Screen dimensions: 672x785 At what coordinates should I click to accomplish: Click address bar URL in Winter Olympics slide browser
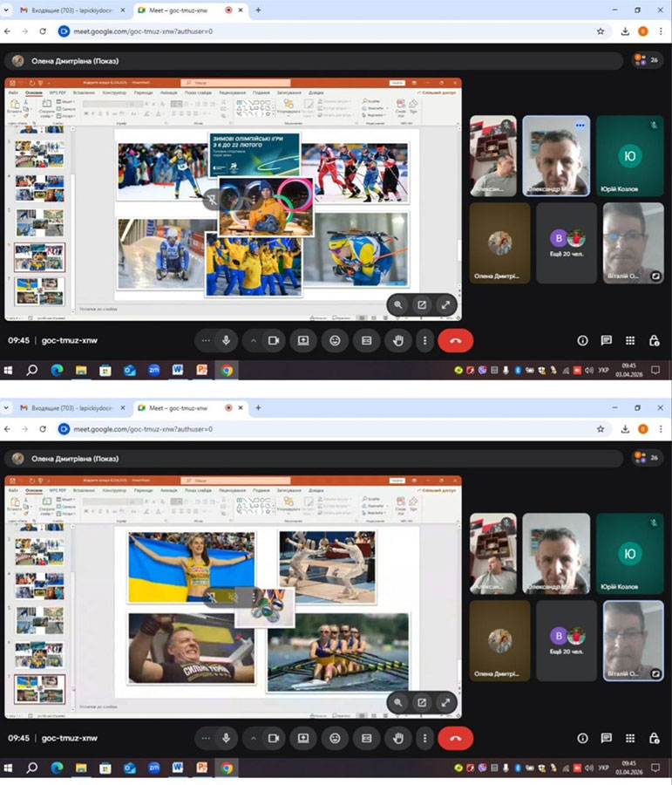tap(143, 31)
